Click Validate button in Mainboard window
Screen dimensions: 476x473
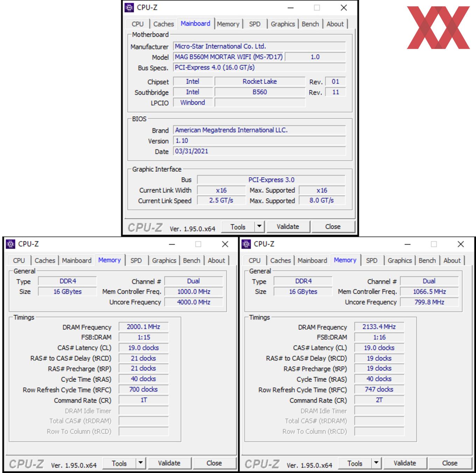pos(288,227)
